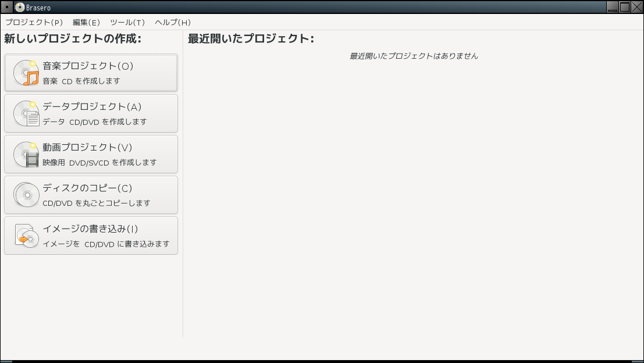The height and width of the screenshot is (363, 644).
Task: Open the プロジェクト(P) menu
Action: (x=34, y=22)
